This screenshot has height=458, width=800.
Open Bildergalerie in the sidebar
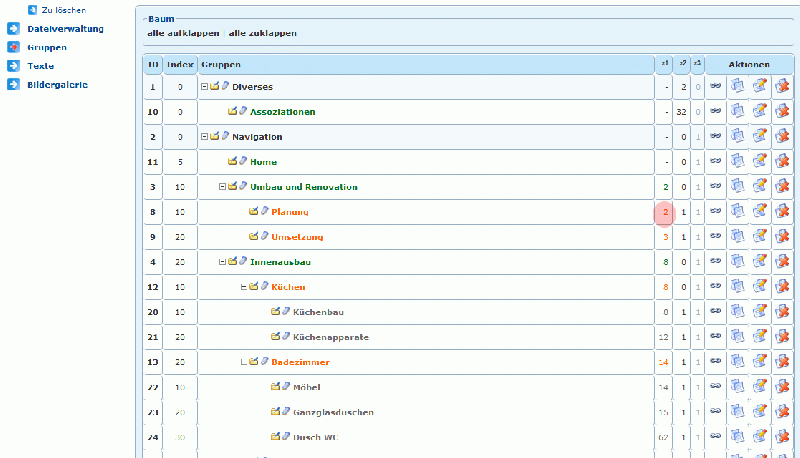click(x=58, y=85)
